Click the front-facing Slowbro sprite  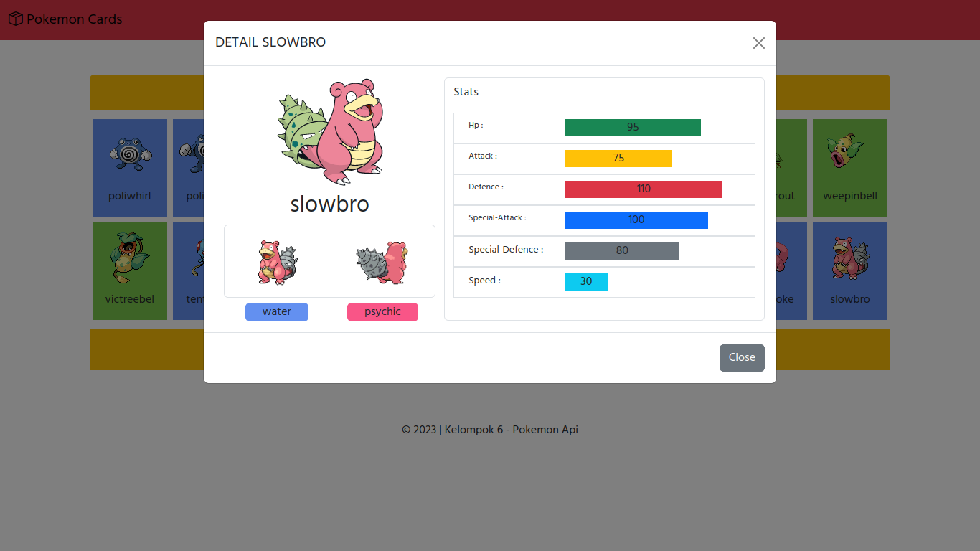pyautogui.click(x=277, y=261)
